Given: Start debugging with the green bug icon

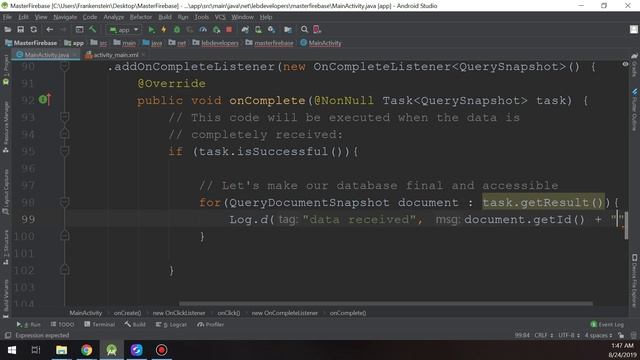Looking at the screenshot, I should [177, 29].
